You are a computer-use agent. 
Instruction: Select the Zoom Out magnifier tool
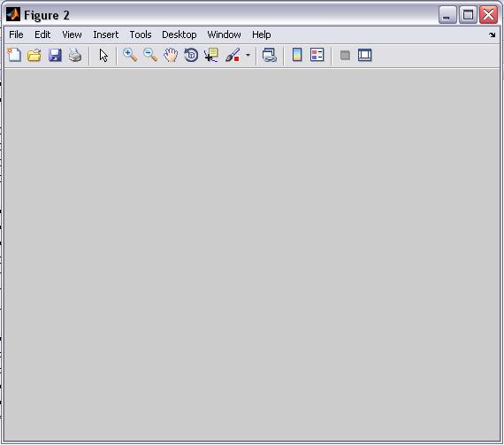[150, 56]
